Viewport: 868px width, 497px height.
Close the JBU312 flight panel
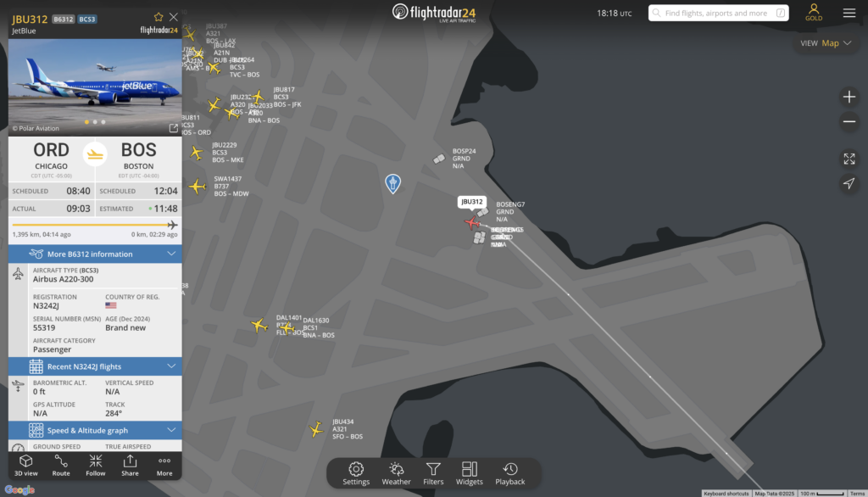point(174,17)
